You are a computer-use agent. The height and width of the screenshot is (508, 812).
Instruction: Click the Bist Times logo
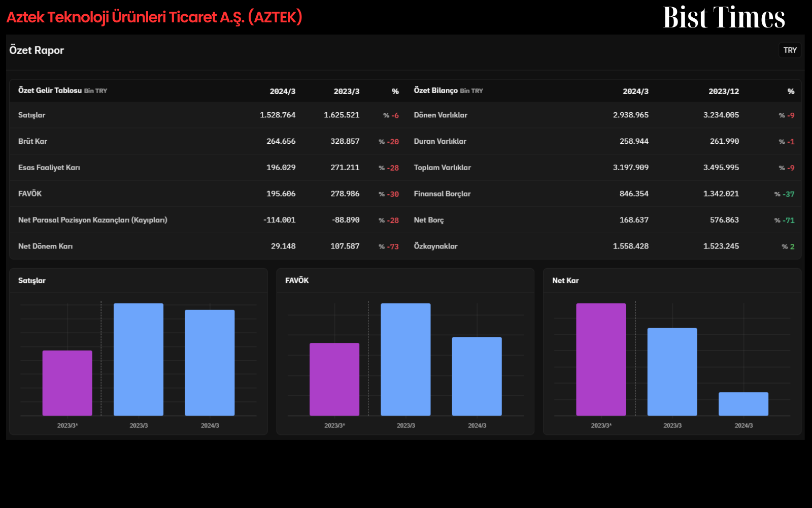pos(724,17)
